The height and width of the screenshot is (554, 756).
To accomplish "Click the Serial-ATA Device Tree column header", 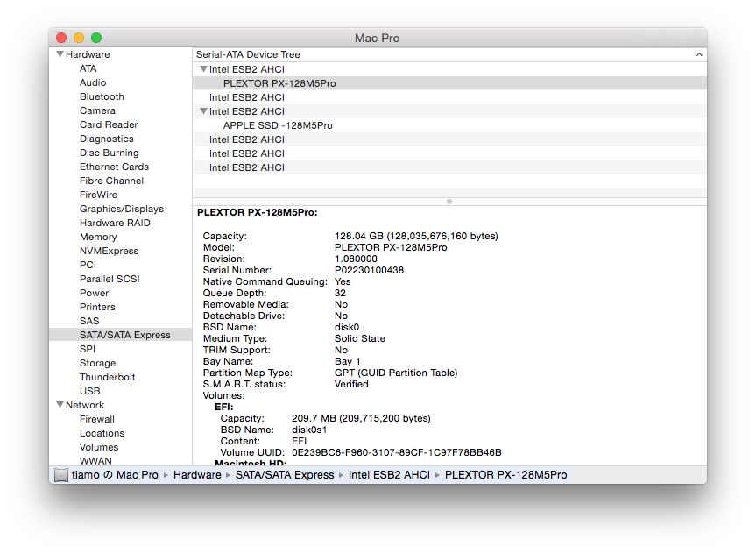I will pos(449,54).
